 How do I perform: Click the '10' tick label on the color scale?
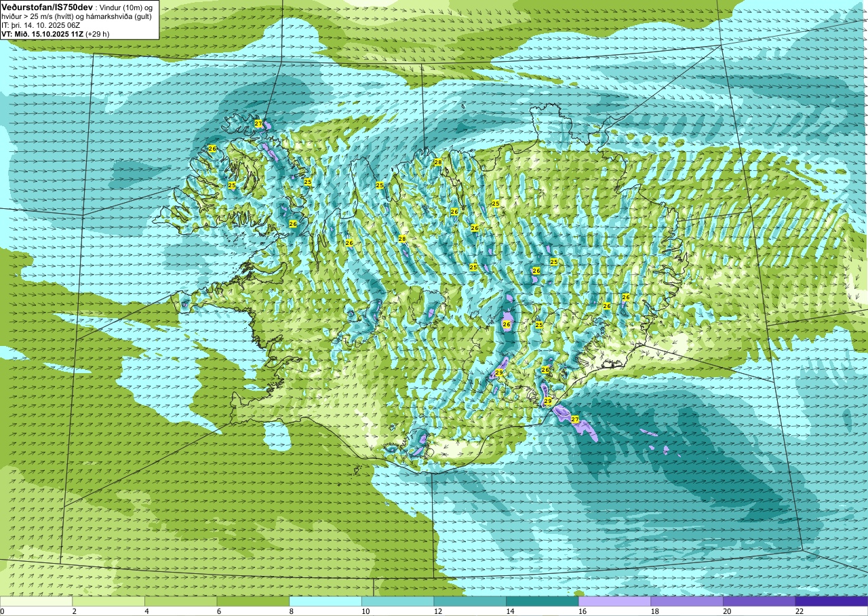click(x=365, y=611)
